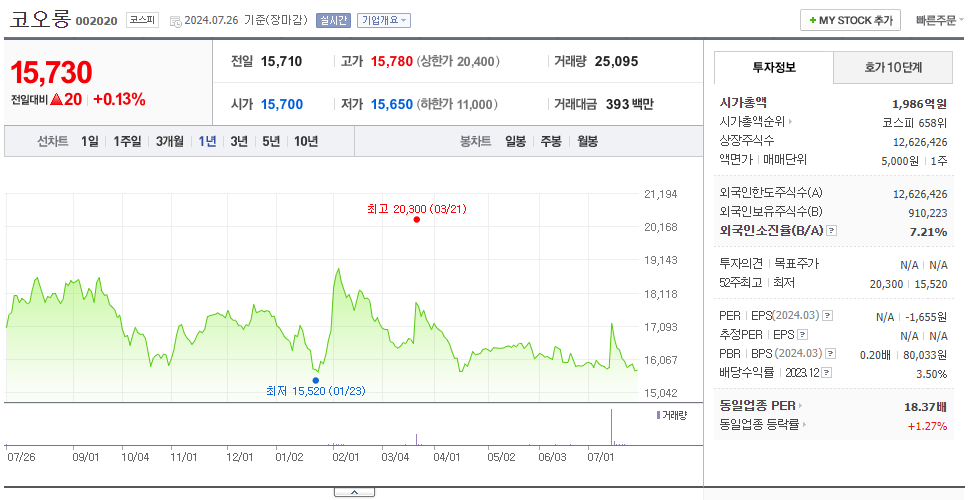This screenshot has height=500, width=968.
Task: Click the 910,223 foreign holdings value
Action: pyautogui.click(x=927, y=214)
